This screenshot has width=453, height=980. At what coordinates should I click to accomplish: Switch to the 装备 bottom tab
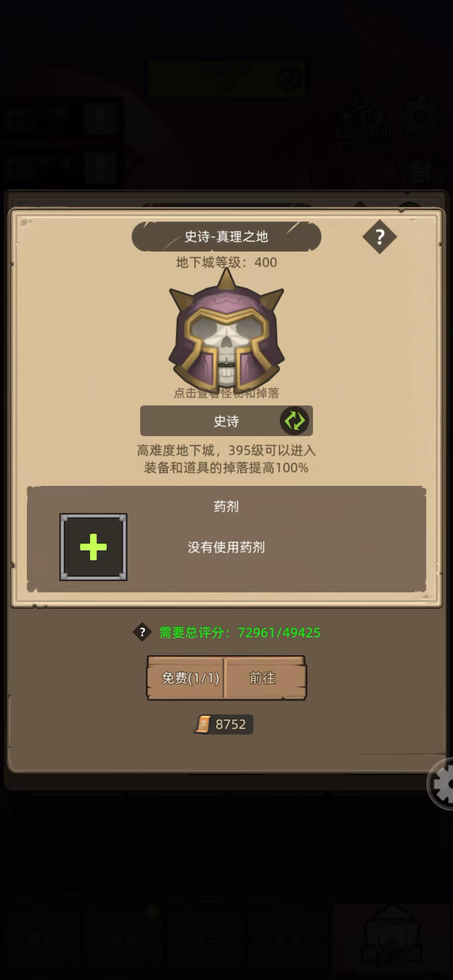123,938
